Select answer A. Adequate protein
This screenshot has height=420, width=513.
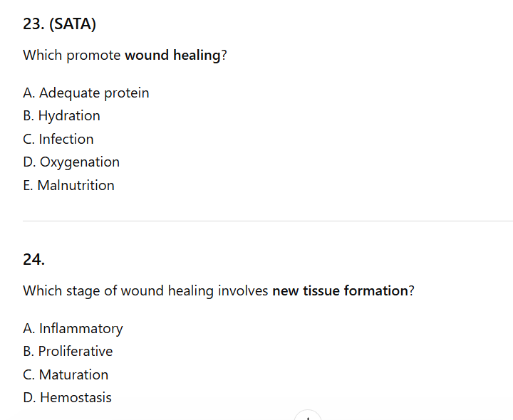coord(86,93)
